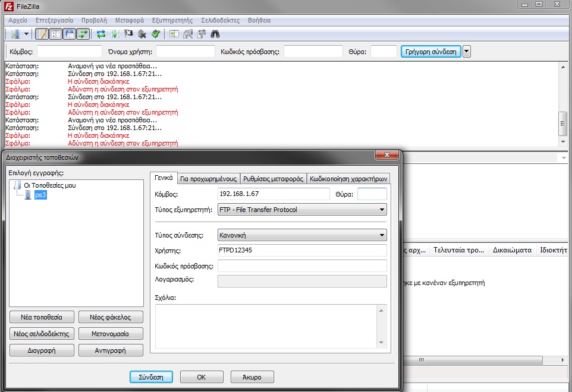Click the Κόμβος field with 192.168.1.67
This screenshot has height=392, width=572.
click(x=274, y=194)
